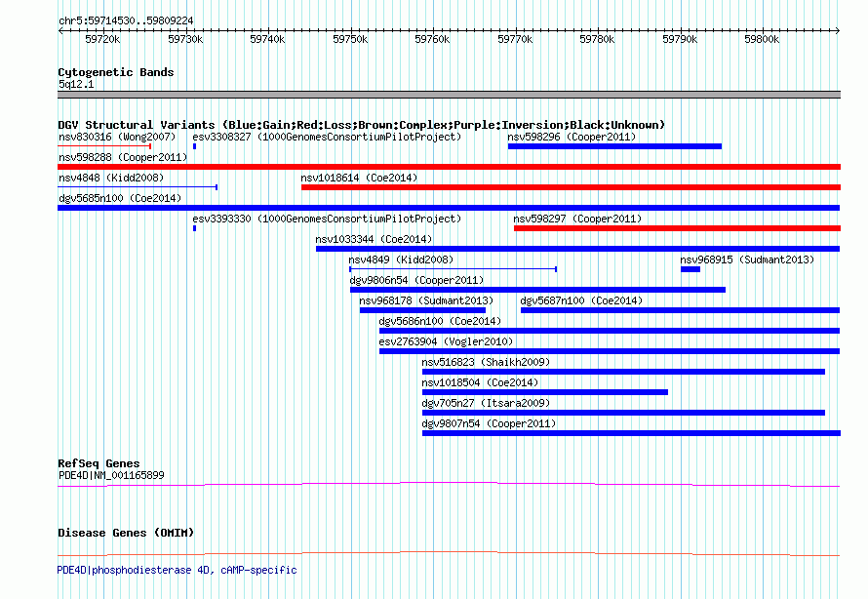The width and height of the screenshot is (868, 599).
Task: Click the esv3308327 small blue marker
Action: [194, 146]
